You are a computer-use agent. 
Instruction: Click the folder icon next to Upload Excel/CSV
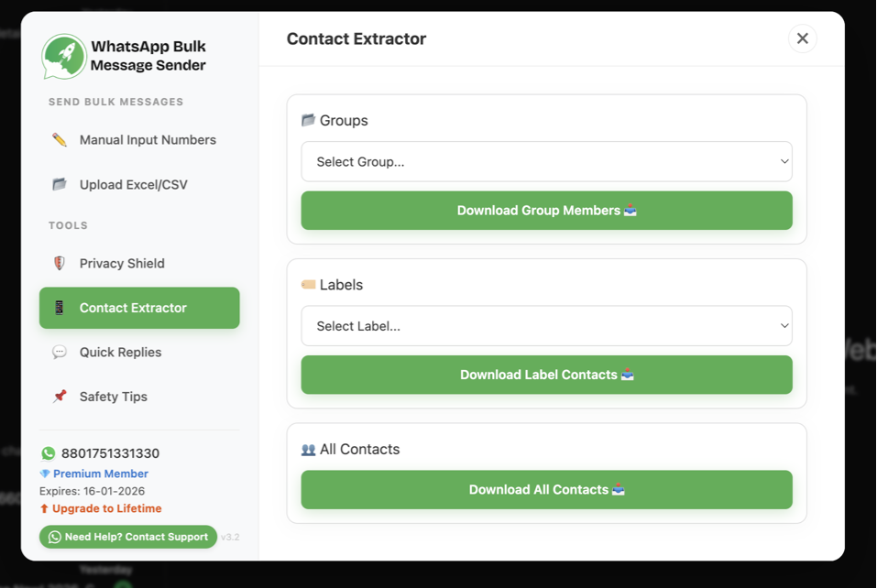tap(60, 184)
